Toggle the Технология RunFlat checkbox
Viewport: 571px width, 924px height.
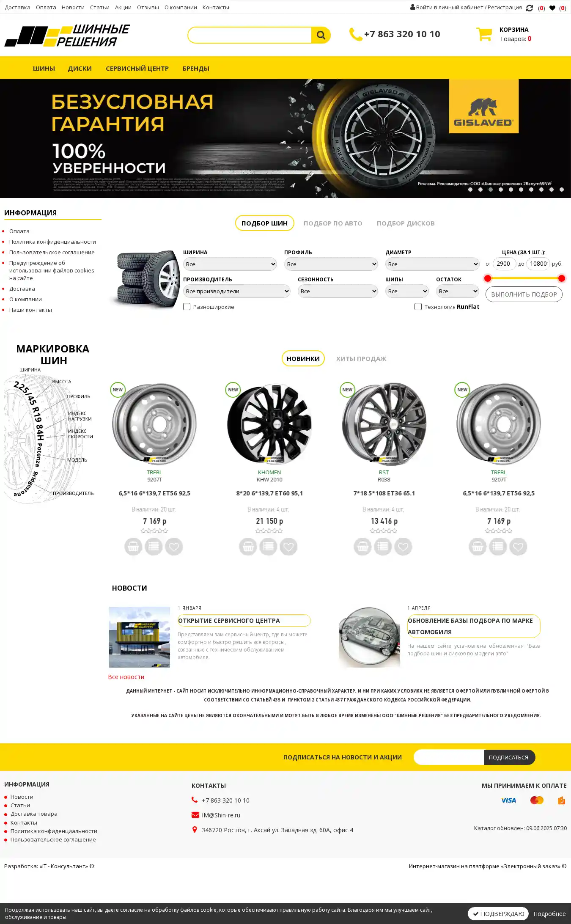tap(418, 307)
